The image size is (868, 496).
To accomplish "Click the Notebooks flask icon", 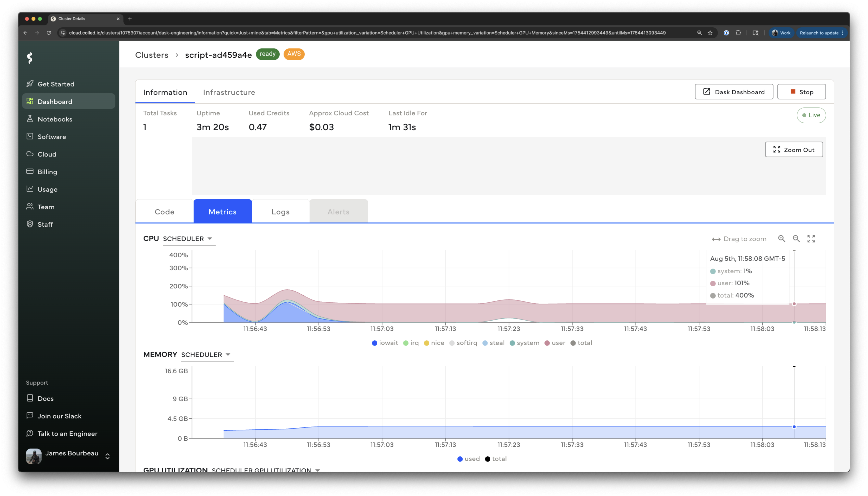I will (30, 119).
